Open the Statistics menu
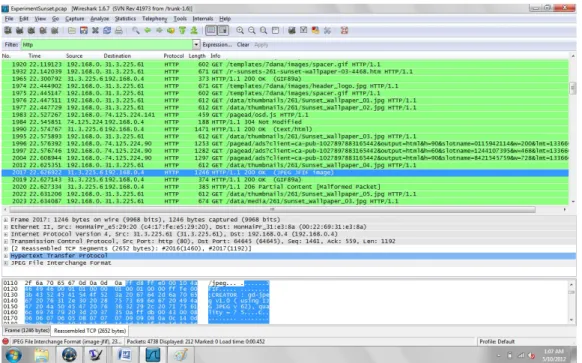 125,19
